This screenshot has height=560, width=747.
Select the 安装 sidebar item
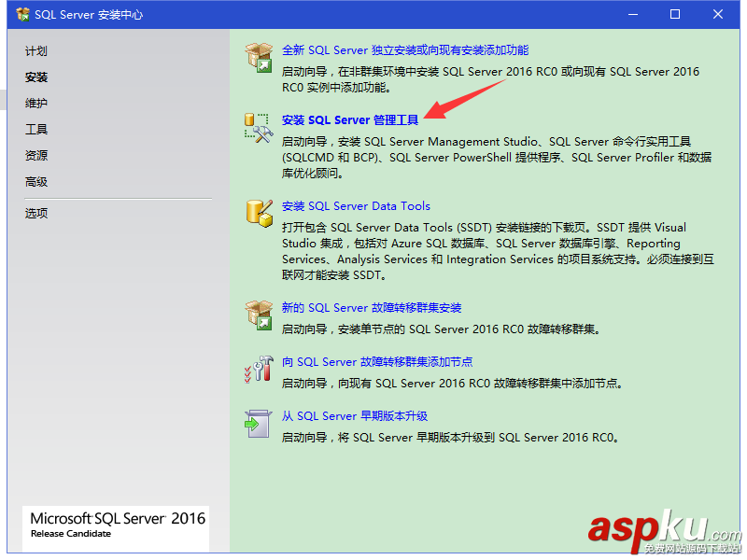(36, 77)
